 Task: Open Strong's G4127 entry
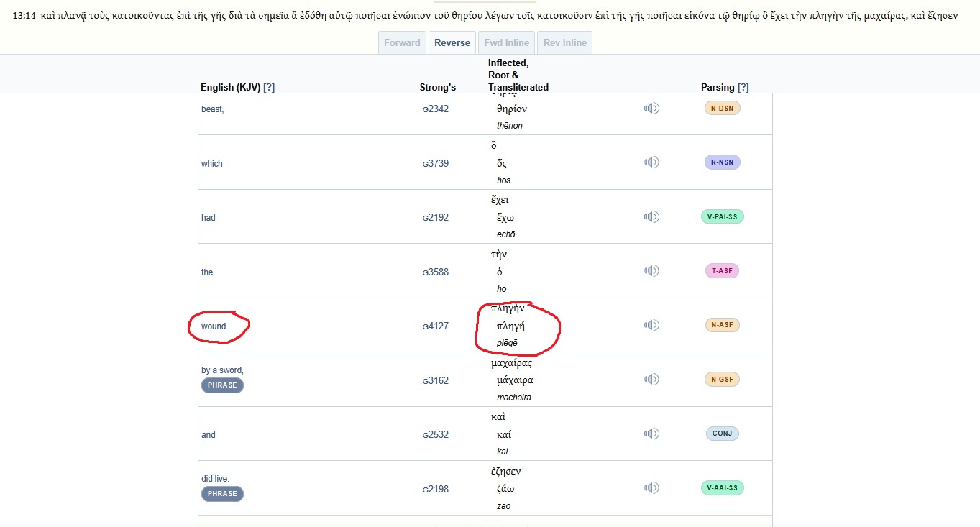436,326
